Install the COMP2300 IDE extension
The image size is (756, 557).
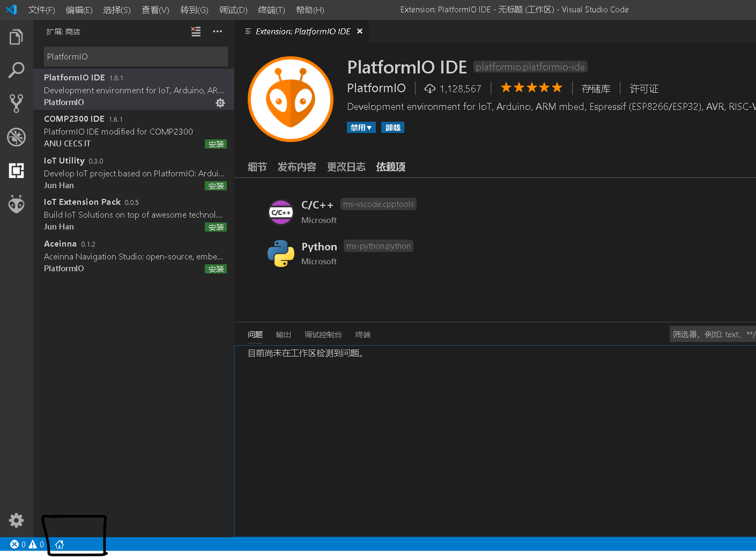tap(216, 144)
